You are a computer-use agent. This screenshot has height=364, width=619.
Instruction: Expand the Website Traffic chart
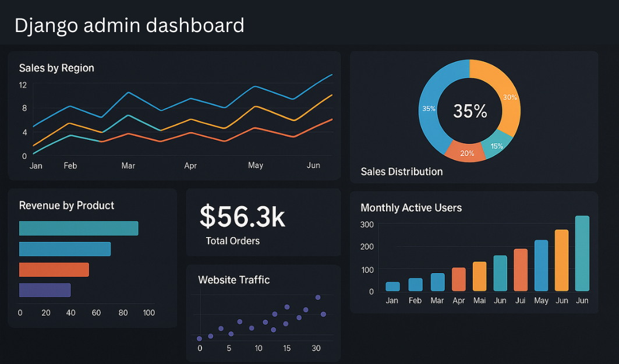pos(233,280)
